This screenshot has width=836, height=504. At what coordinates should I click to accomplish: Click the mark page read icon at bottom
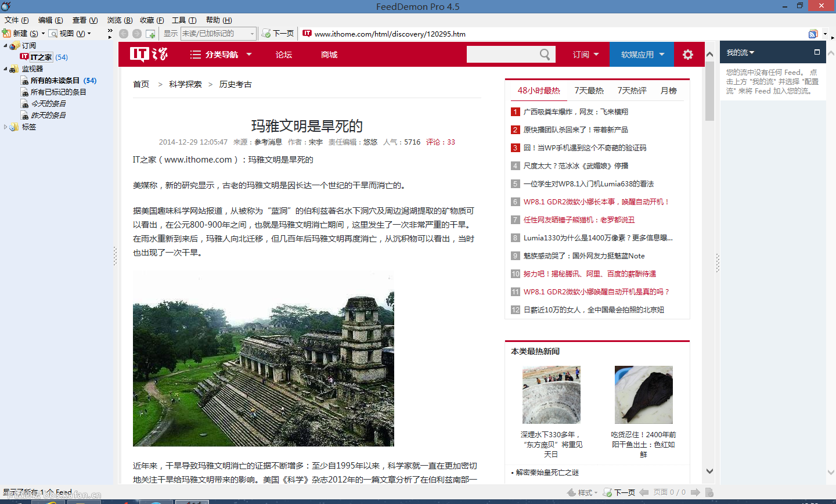pos(709,492)
